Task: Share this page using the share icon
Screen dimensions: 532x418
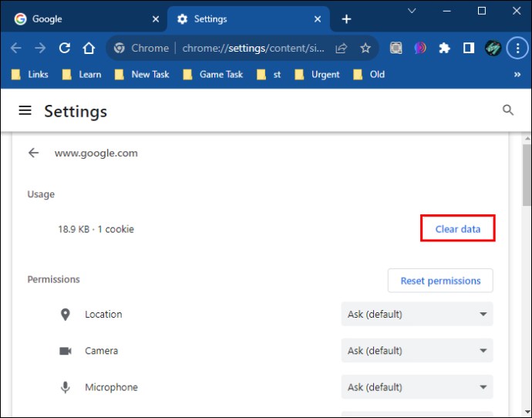Action: click(341, 48)
